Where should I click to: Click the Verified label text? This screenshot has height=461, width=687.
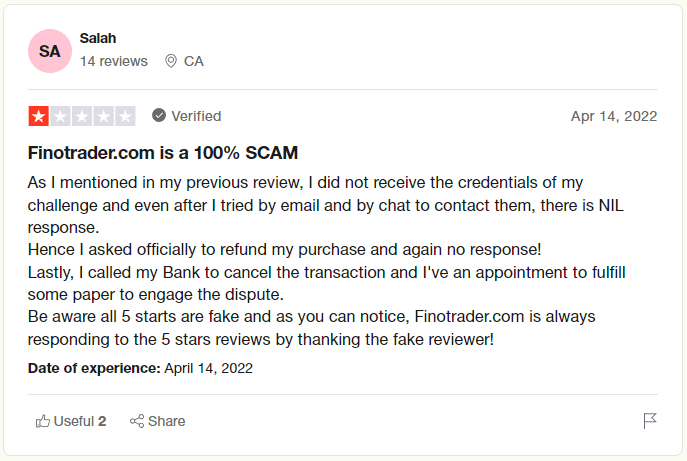click(196, 116)
